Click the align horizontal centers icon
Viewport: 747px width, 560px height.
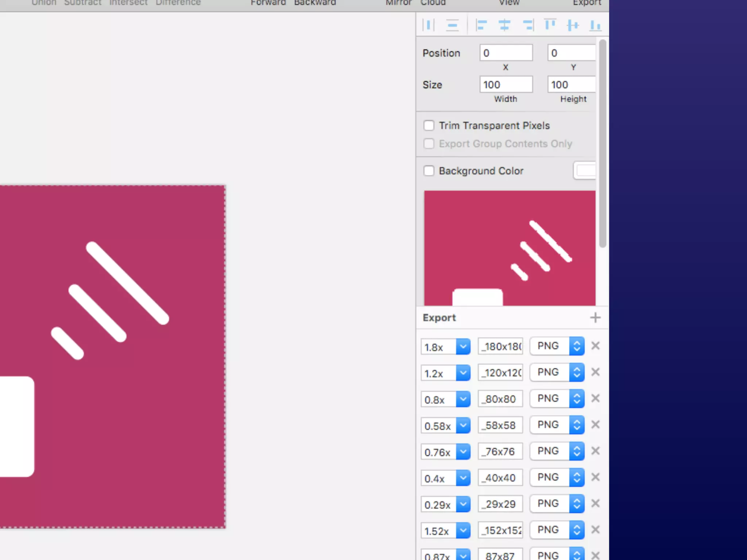pos(504,25)
